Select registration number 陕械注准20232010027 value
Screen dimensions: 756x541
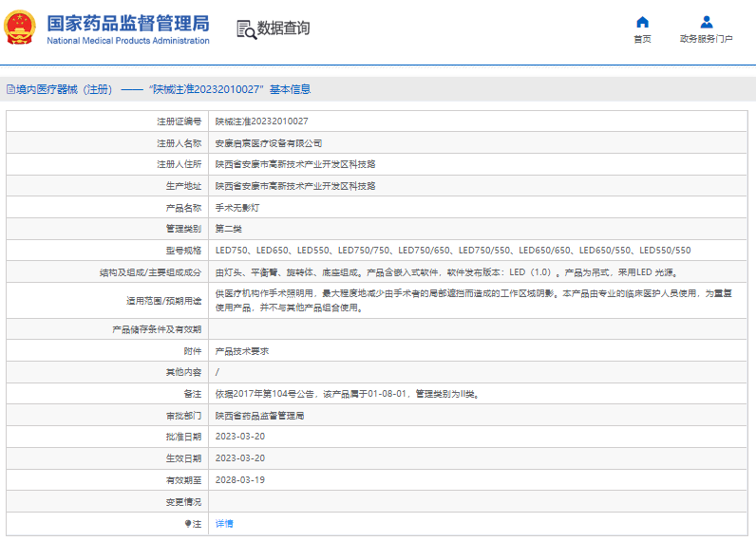[262, 121]
